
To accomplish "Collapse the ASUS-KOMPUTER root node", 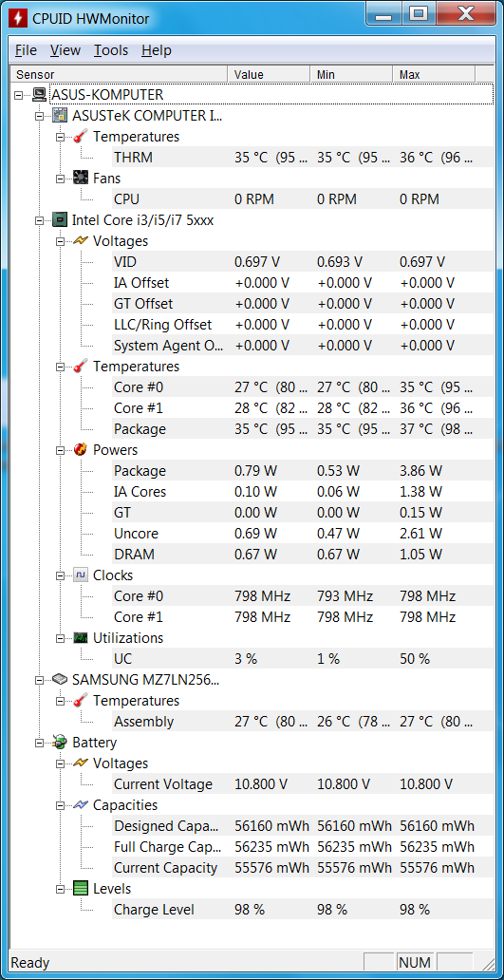I will click(x=19, y=95).
